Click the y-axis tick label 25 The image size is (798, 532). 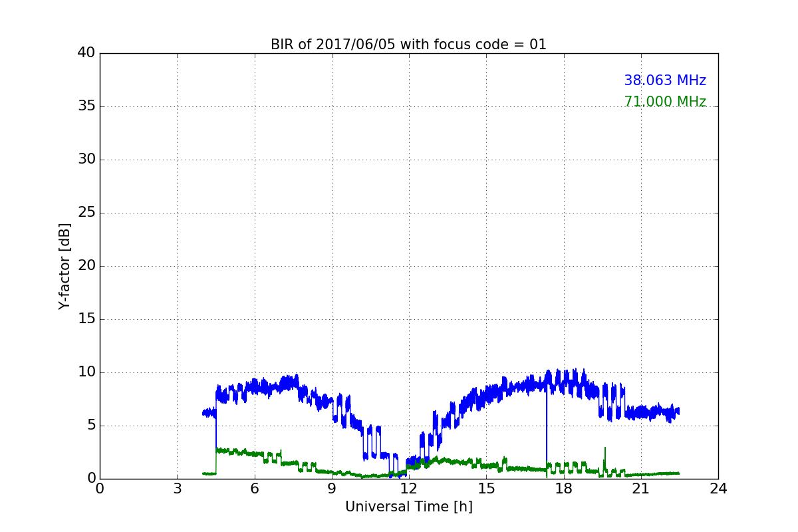pyautogui.click(x=86, y=213)
